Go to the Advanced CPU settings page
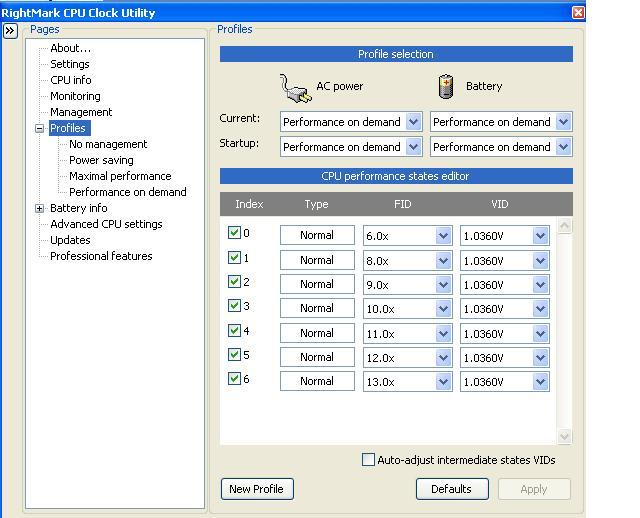640x518 pixels. point(106,224)
